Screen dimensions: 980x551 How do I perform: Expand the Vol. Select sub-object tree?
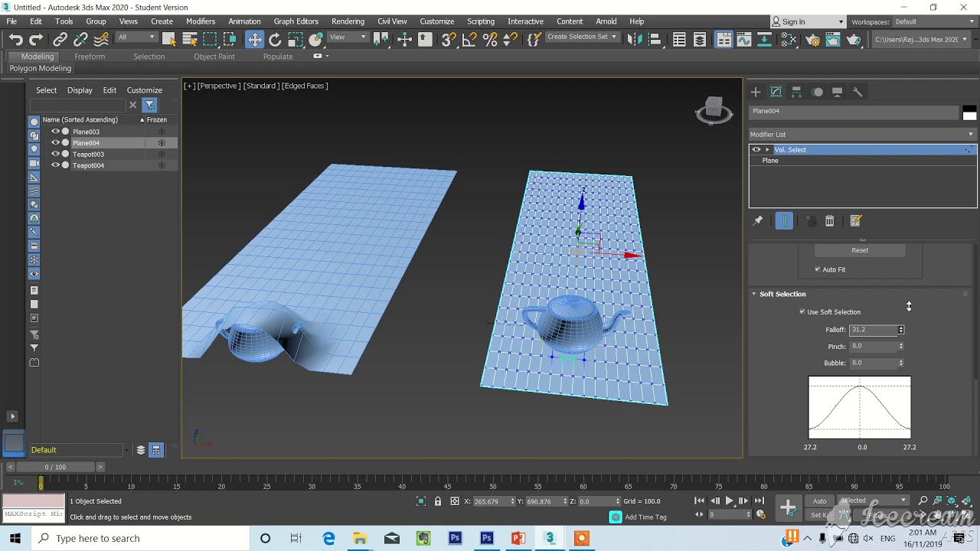click(x=767, y=150)
